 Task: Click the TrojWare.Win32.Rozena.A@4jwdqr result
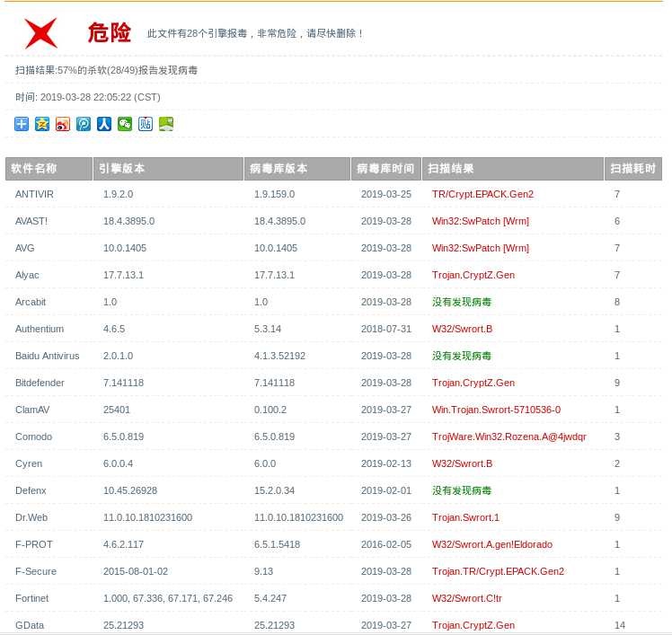point(509,437)
